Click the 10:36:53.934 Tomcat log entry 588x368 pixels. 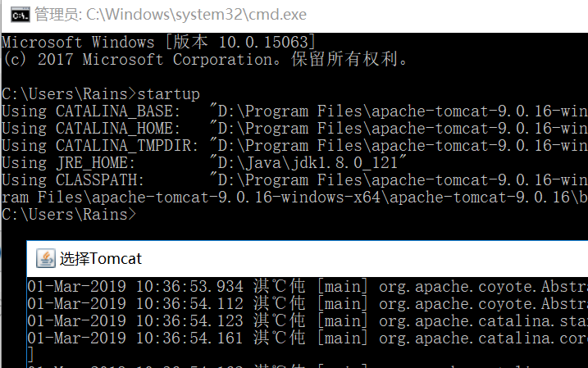(308, 287)
